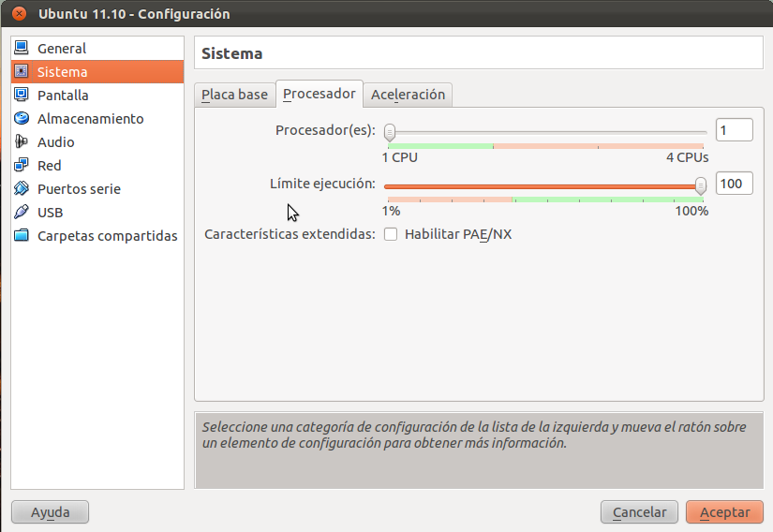Select the Procesador tab
This screenshot has height=532, width=773.
(320, 94)
